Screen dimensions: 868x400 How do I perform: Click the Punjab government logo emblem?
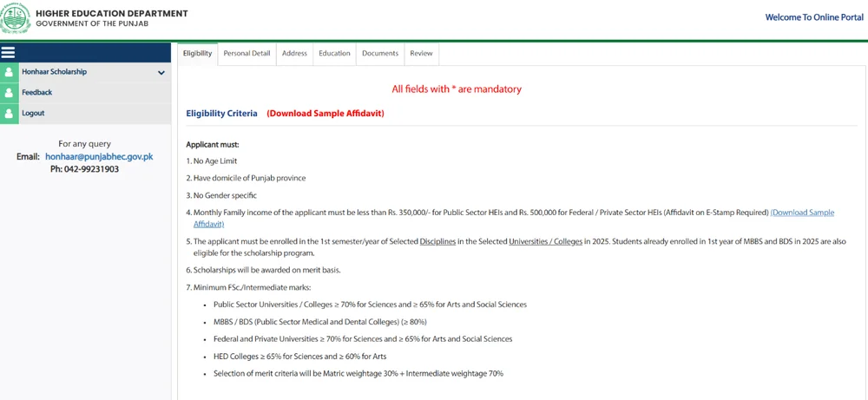15,17
